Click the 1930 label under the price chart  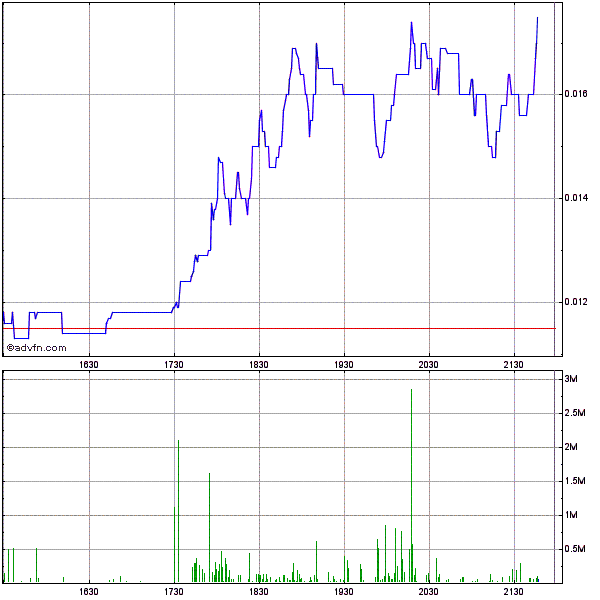(344, 365)
